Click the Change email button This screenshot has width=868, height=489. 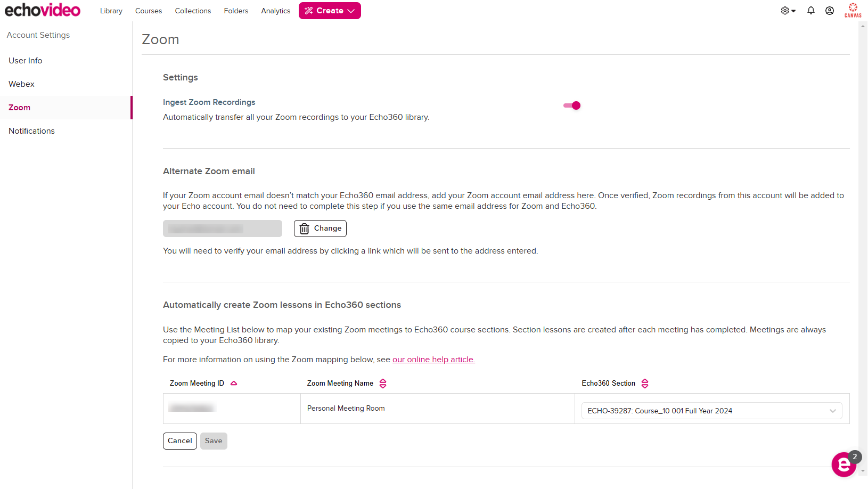click(x=320, y=229)
